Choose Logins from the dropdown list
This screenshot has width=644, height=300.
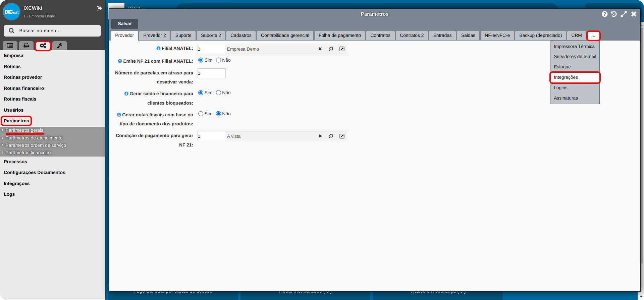click(575, 87)
